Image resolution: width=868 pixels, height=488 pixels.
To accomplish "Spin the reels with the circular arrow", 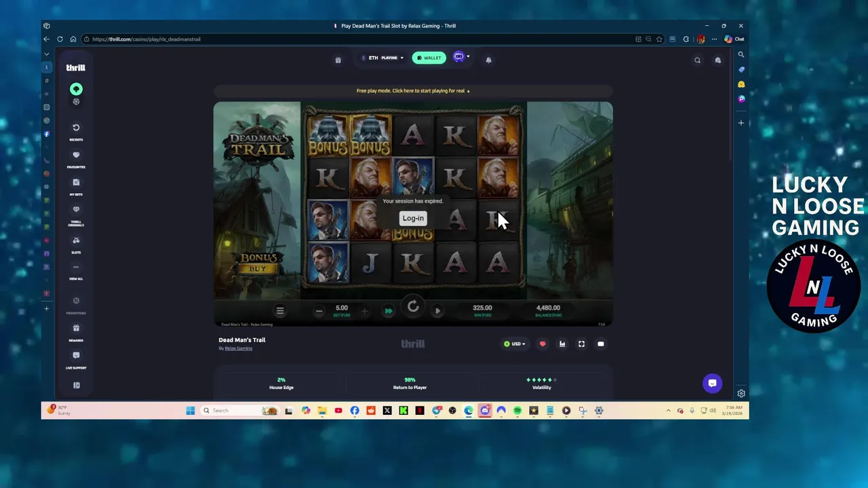I will tap(413, 308).
